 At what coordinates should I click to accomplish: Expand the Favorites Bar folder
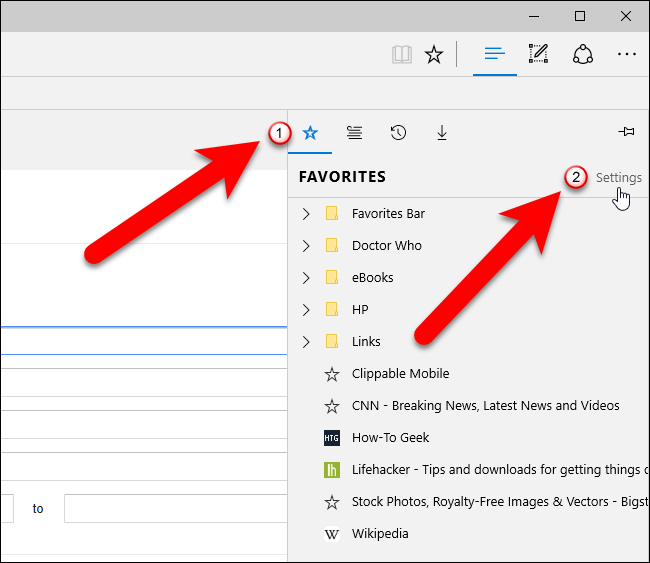(307, 213)
